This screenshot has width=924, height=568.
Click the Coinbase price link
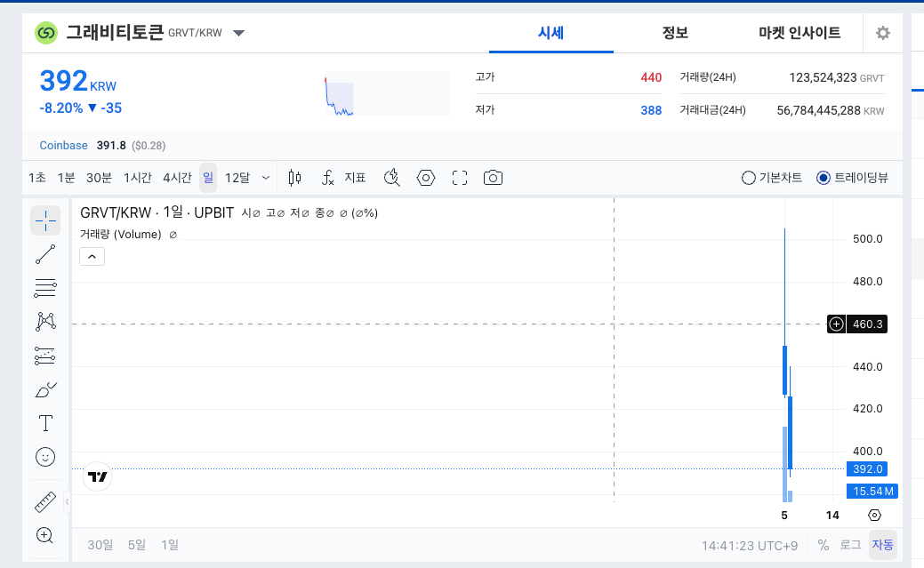(x=64, y=146)
